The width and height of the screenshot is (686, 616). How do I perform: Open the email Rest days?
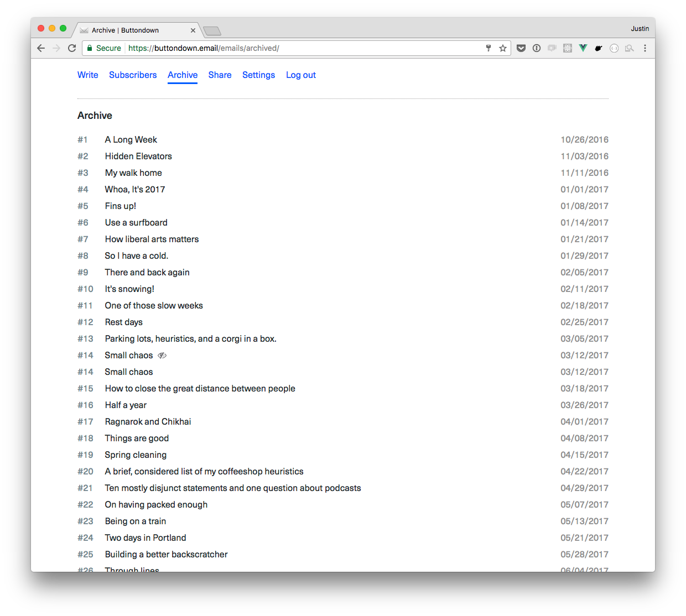(x=124, y=322)
